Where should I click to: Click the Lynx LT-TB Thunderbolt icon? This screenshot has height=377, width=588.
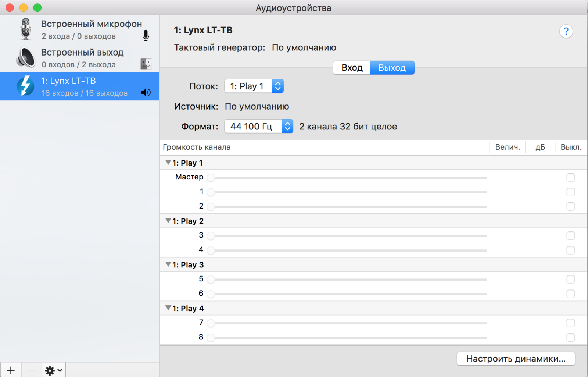pyautogui.click(x=25, y=86)
